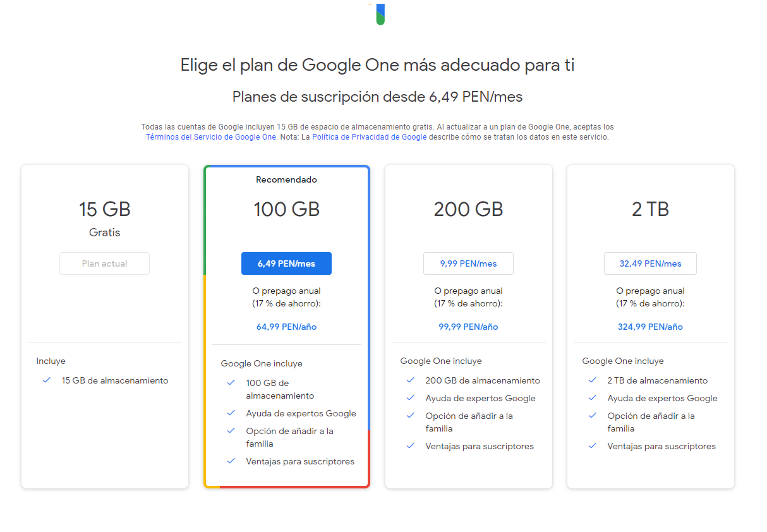Screen dimensions: 767x532
Task: Click checkmark beside 200 GB de almacenamiento
Action: (x=410, y=380)
